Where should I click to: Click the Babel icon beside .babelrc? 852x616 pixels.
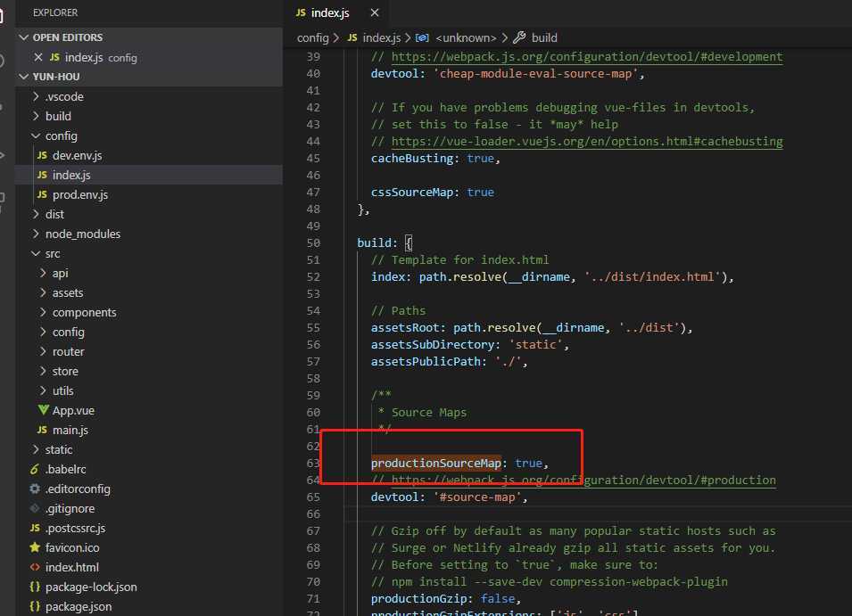tap(35, 469)
